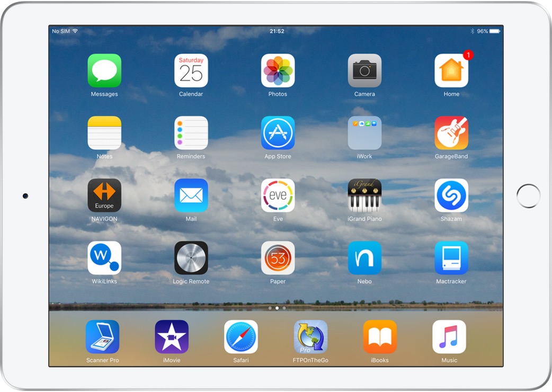Open iGrand Piano
The width and height of the screenshot is (552, 392).
tap(364, 195)
